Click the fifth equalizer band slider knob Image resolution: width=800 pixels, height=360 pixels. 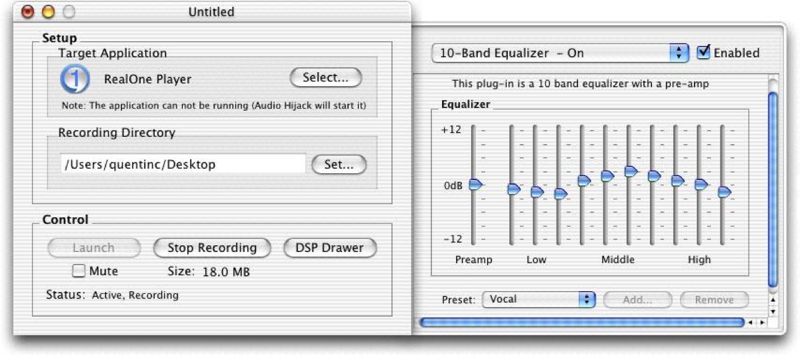(x=608, y=176)
